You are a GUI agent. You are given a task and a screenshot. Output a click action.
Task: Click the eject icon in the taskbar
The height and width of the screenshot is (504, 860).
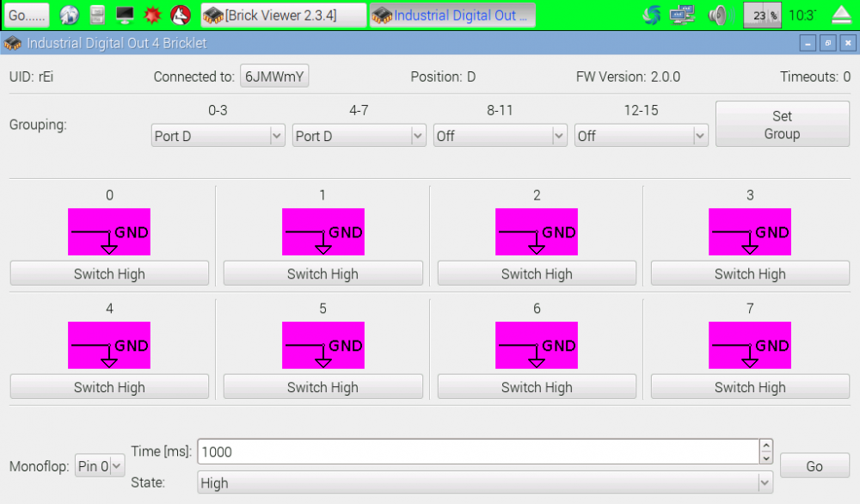[842, 15]
